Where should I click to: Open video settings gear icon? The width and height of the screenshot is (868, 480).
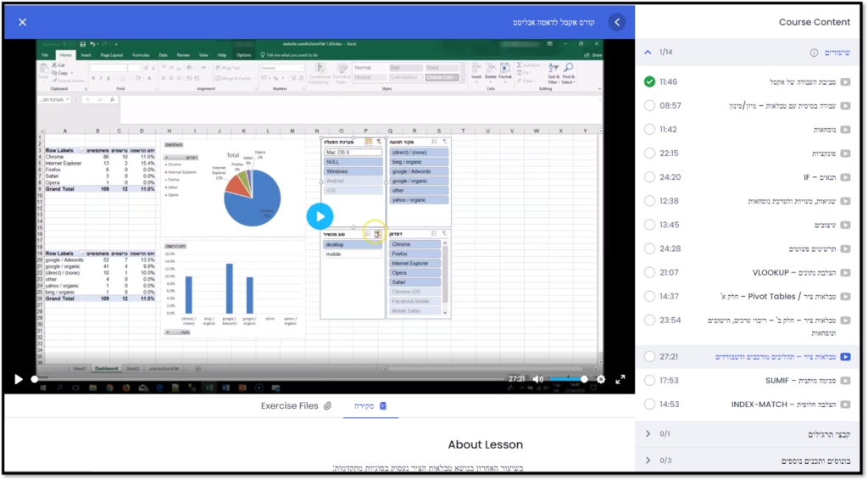pos(601,379)
